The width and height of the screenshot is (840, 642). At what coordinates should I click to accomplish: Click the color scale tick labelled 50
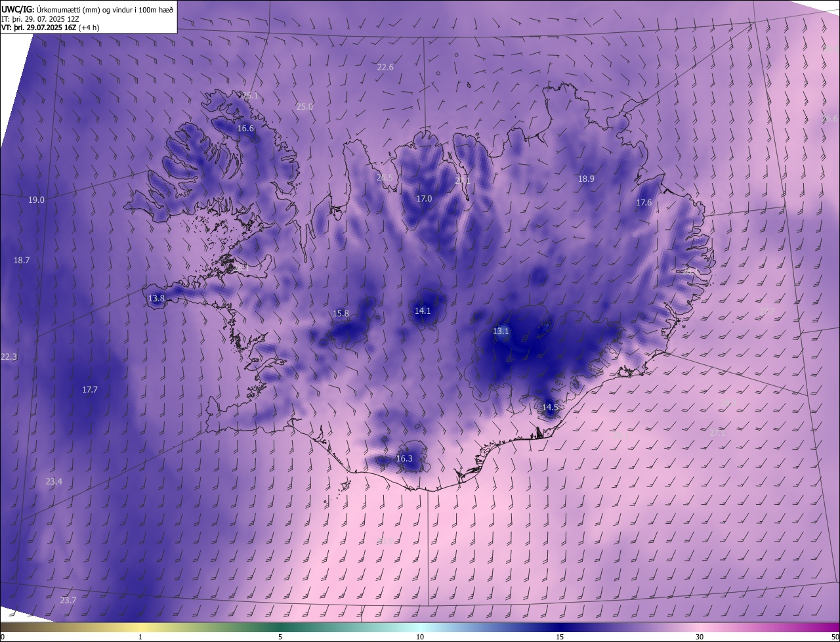point(835,637)
